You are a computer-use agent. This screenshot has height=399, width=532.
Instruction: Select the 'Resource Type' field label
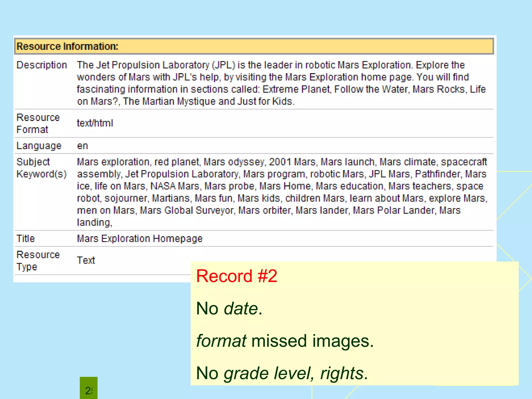38,261
